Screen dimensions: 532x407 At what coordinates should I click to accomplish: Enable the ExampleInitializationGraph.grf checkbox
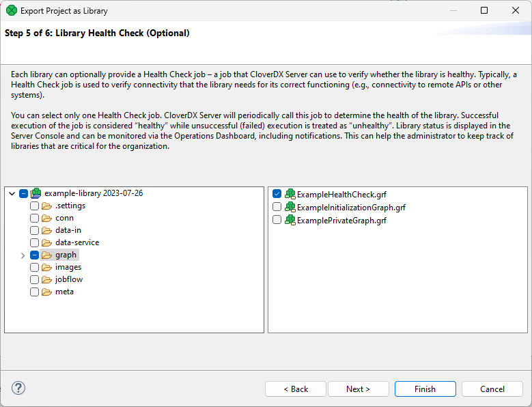277,208
